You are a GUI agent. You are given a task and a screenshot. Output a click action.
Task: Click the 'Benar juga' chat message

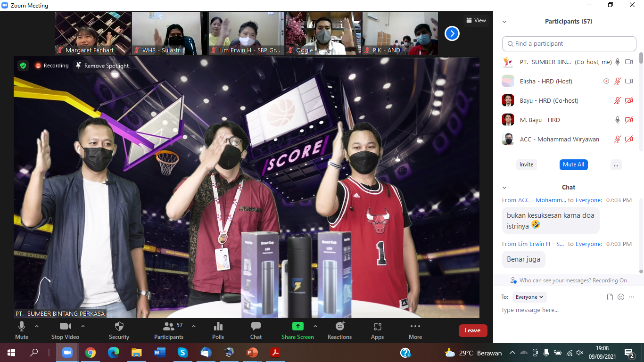coord(523,259)
